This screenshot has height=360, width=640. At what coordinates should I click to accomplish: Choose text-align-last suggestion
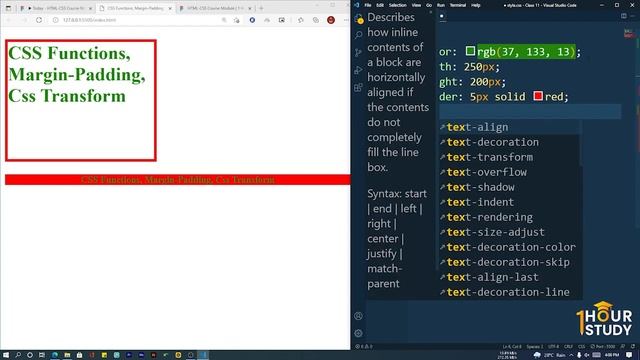click(x=509, y=277)
